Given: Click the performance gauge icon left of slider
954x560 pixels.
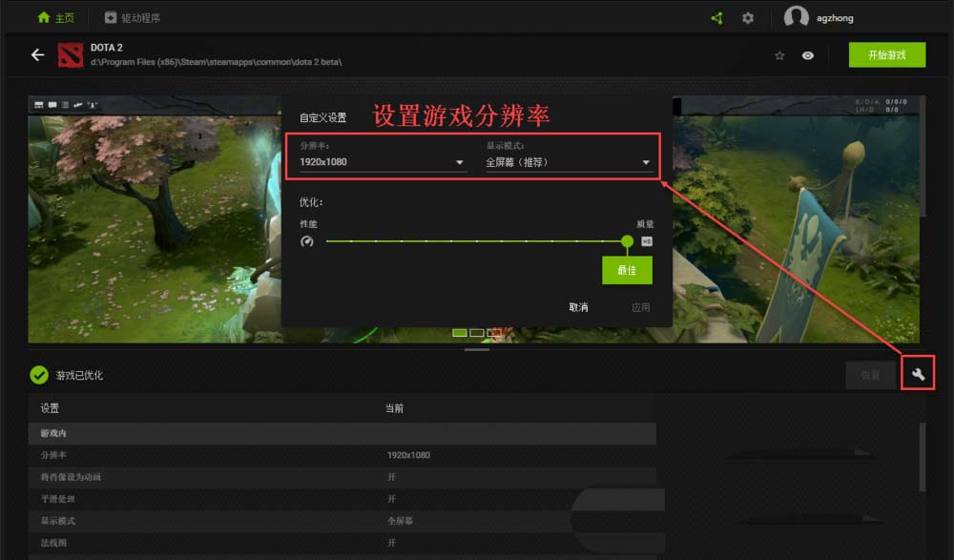Looking at the screenshot, I should point(306,241).
